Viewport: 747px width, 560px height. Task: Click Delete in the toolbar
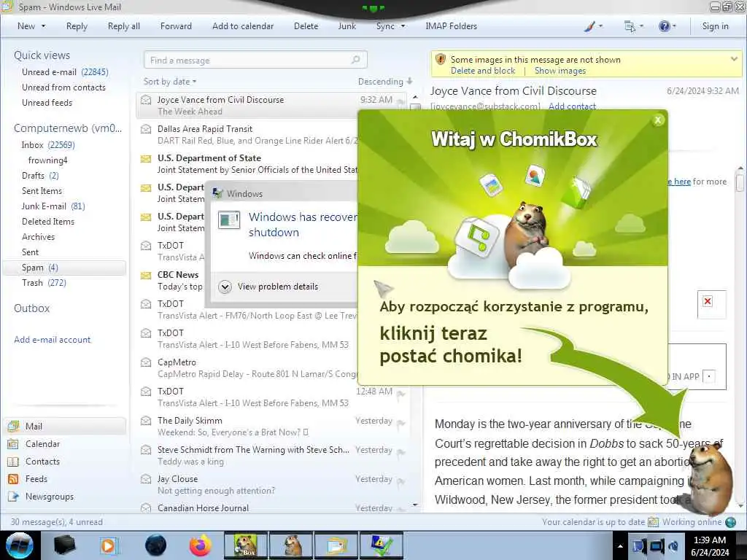306,26
